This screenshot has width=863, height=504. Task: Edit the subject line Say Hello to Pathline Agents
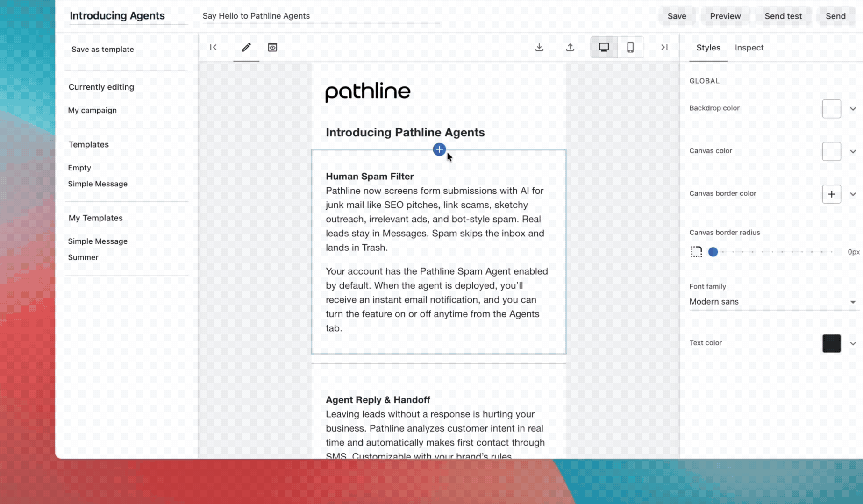[321, 16]
